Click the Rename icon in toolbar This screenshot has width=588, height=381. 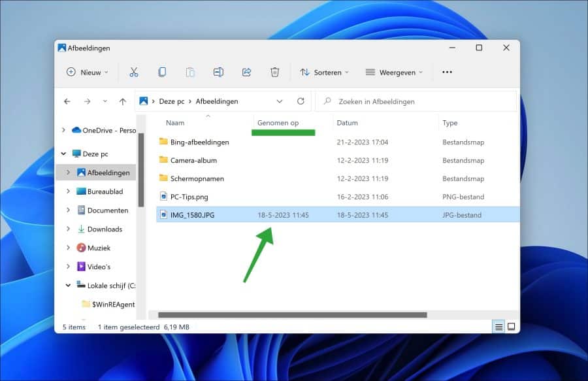point(218,72)
